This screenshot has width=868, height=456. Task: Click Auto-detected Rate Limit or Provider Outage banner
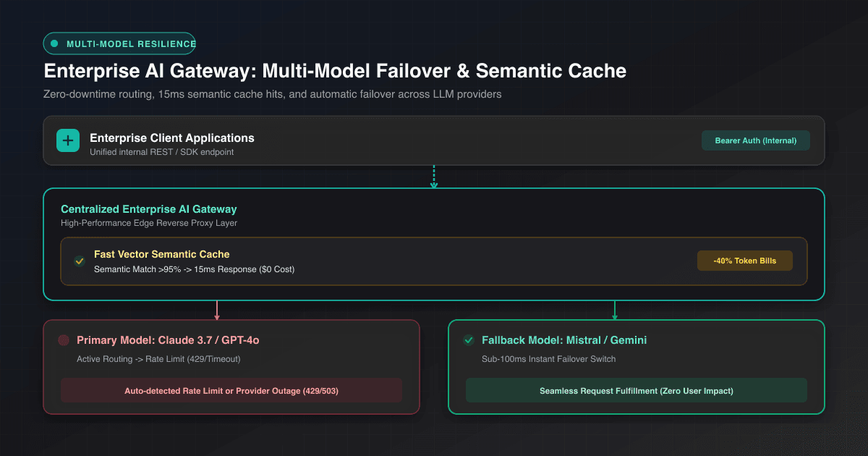(231, 390)
